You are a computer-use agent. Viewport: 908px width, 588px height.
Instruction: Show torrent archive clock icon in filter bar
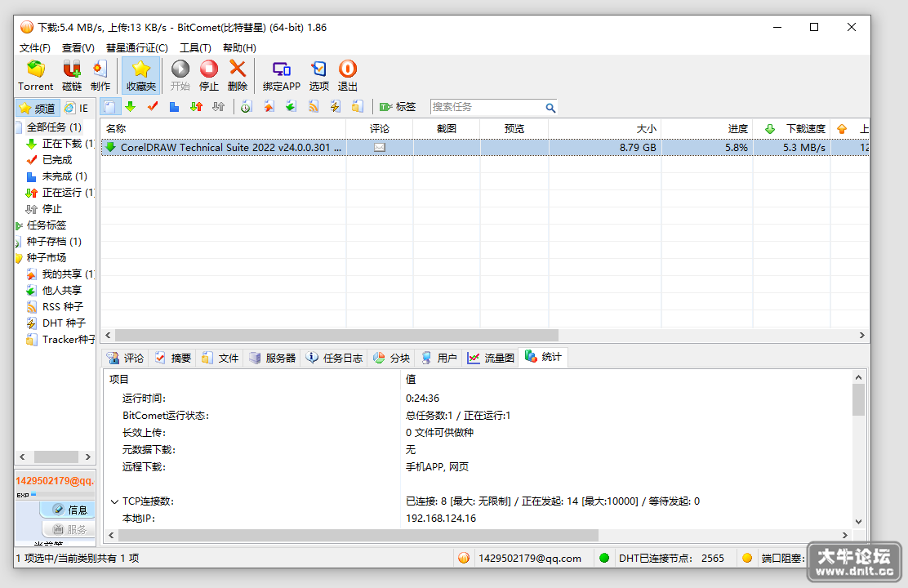click(246, 107)
